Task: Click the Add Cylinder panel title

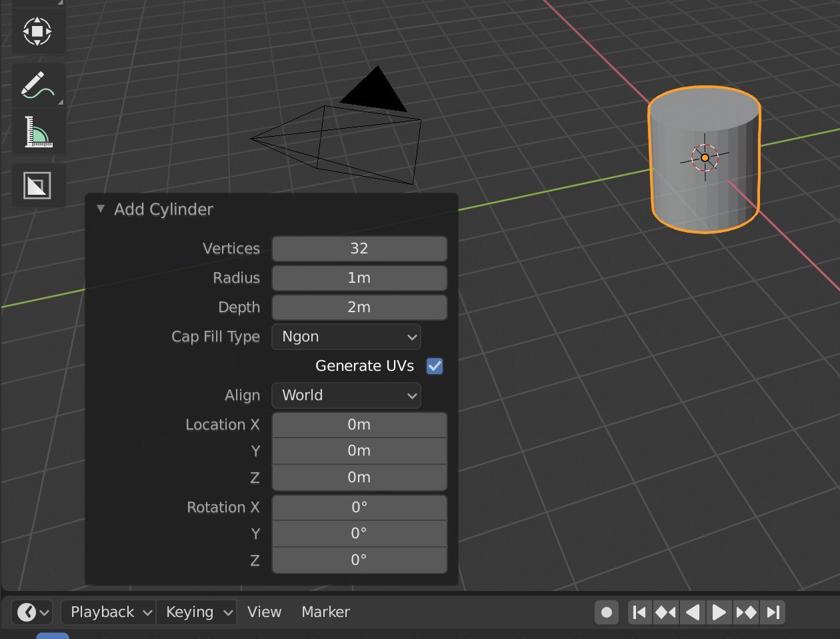Action: point(163,209)
